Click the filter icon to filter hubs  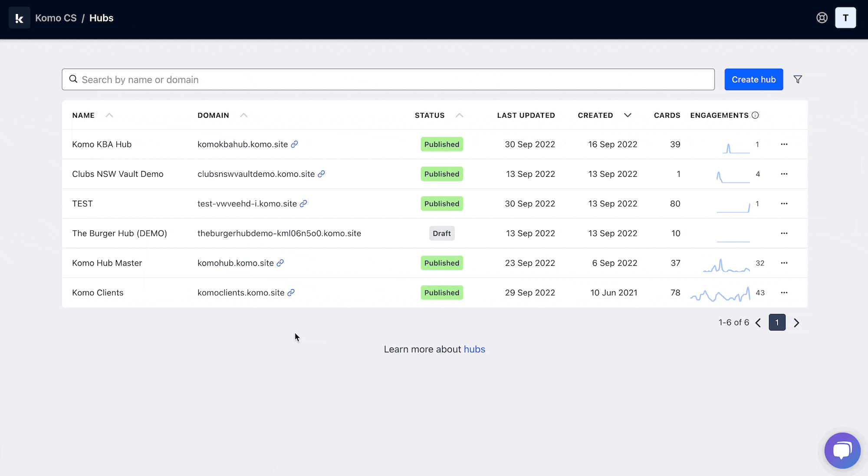798,79
